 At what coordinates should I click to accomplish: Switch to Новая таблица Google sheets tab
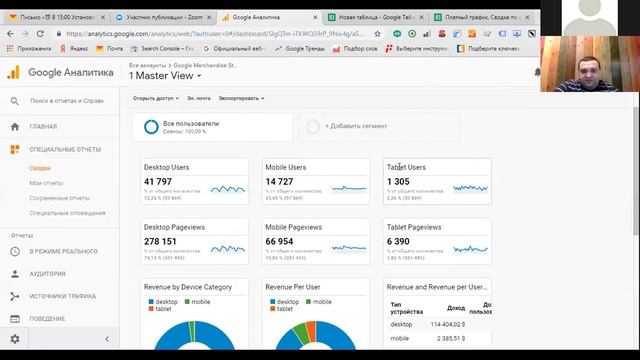tap(376, 17)
